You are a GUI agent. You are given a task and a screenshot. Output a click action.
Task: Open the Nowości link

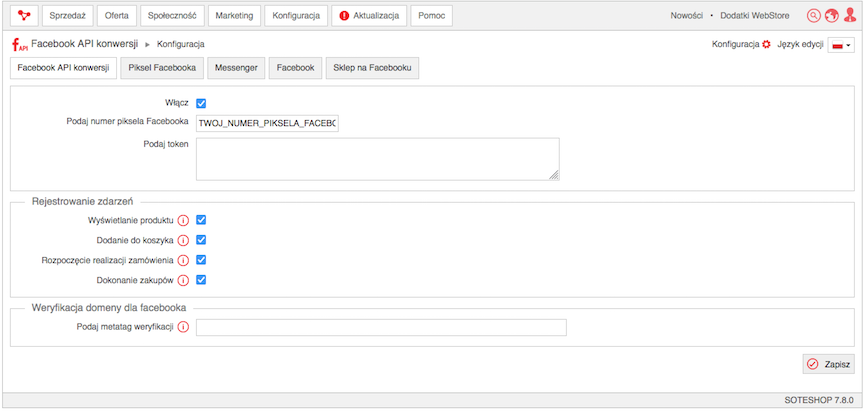(x=687, y=16)
